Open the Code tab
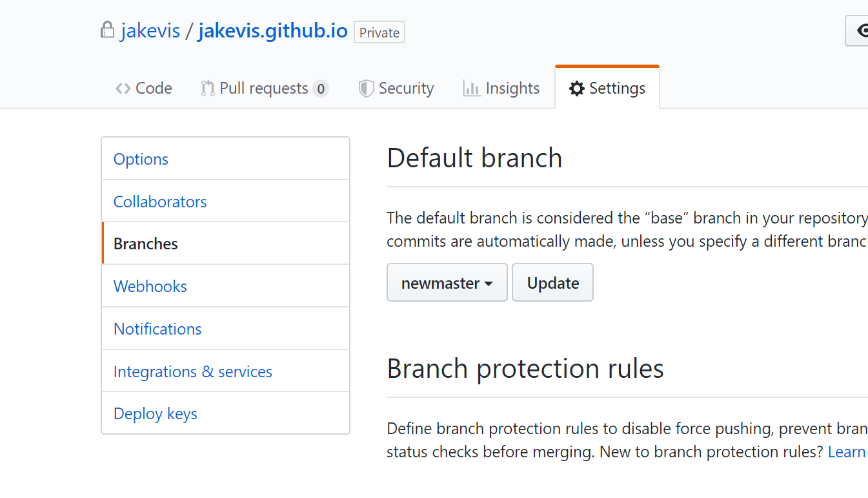Viewport: 868px width, 498px height. point(144,88)
